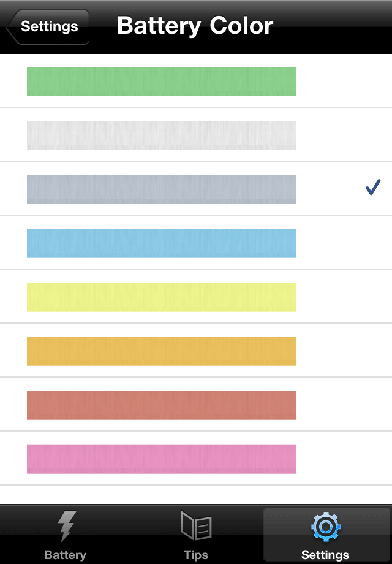Screen dimensions: 392x564
Task: Tap the lightning bolt Battery icon
Action: pyautogui.click(x=65, y=527)
